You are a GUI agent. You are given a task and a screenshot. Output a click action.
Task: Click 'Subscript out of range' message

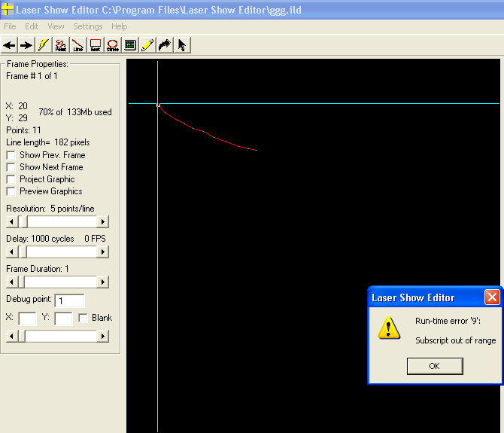pyautogui.click(x=455, y=340)
